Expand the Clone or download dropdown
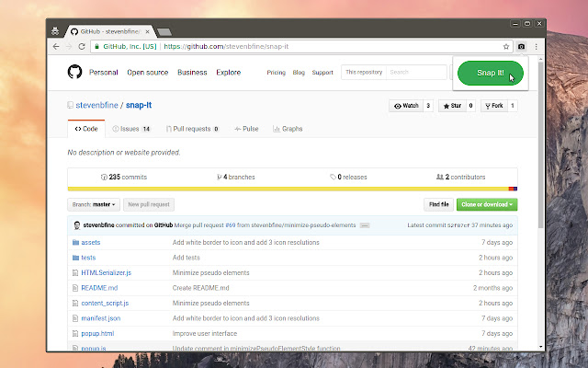 (x=487, y=204)
